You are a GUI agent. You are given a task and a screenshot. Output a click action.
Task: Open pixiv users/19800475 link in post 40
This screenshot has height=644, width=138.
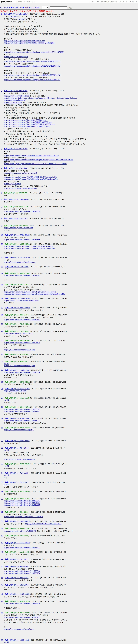(20, 531)
